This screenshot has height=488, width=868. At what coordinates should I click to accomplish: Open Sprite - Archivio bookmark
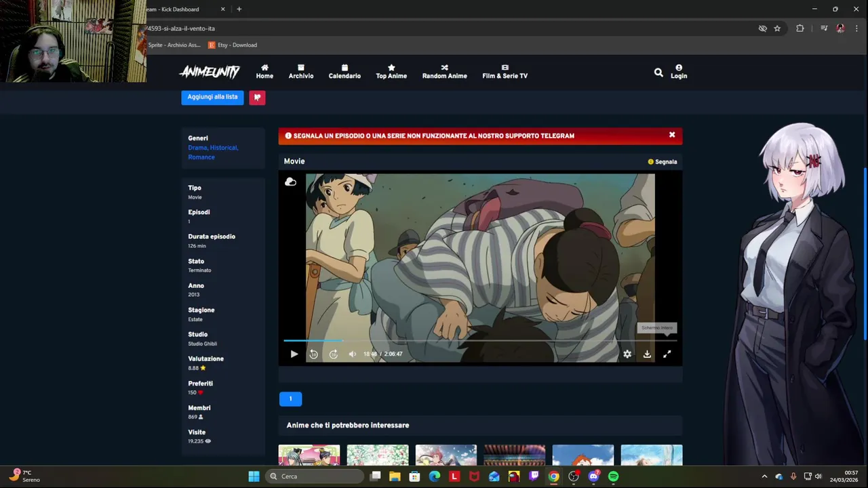pyautogui.click(x=174, y=45)
